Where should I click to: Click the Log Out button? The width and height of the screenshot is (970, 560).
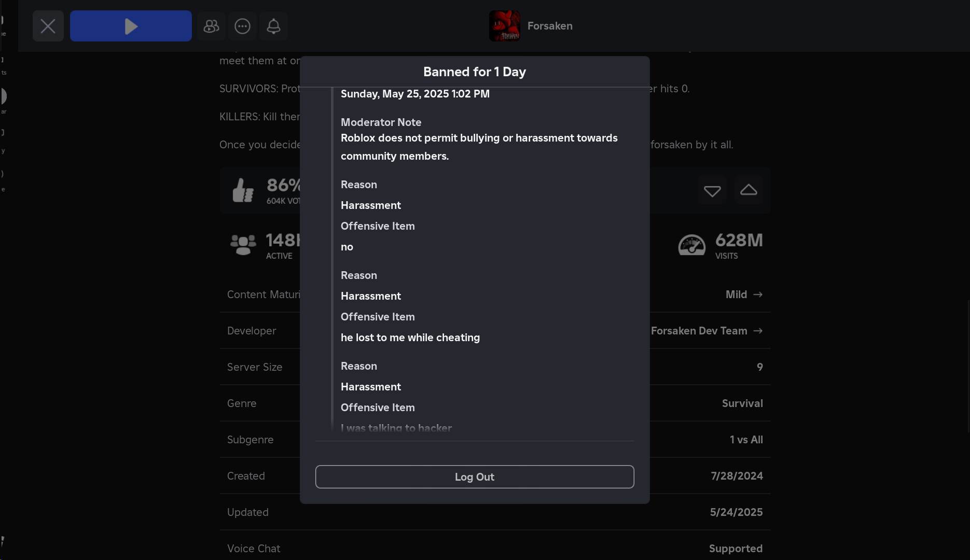[x=475, y=477]
